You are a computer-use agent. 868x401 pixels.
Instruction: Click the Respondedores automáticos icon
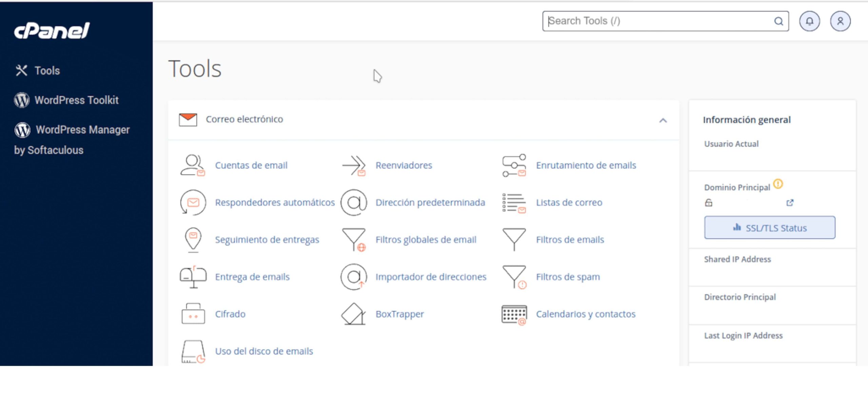193,202
